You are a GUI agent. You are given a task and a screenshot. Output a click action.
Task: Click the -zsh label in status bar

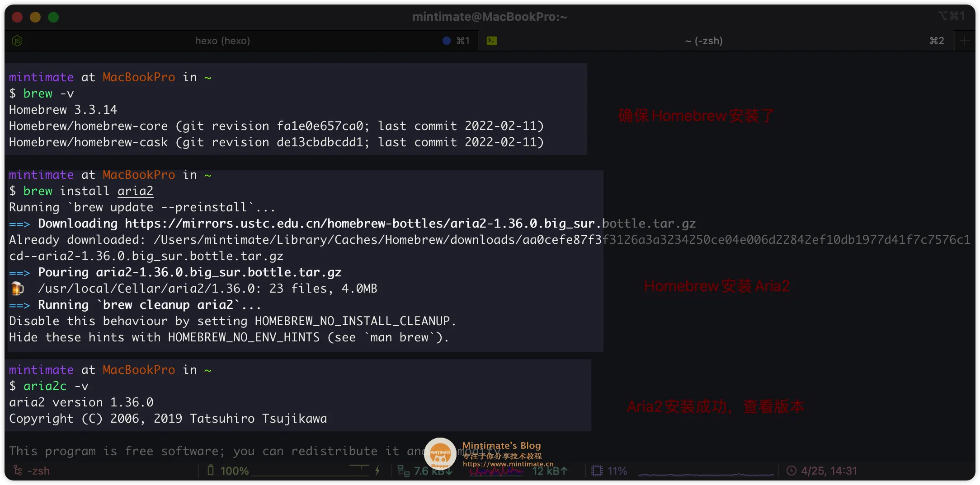38,471
